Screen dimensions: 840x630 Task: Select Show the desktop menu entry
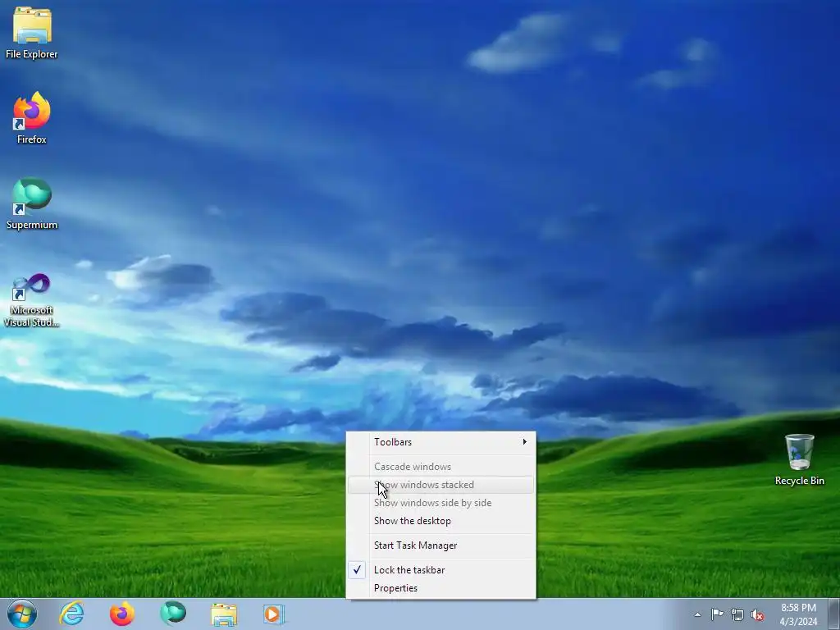coord(441,521)
